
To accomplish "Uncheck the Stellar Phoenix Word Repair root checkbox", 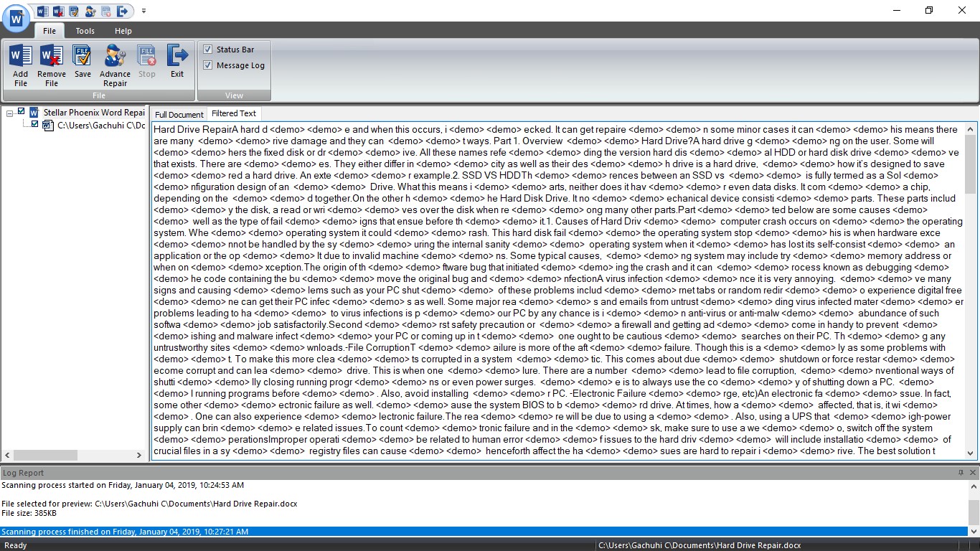I will coord(22,112).
